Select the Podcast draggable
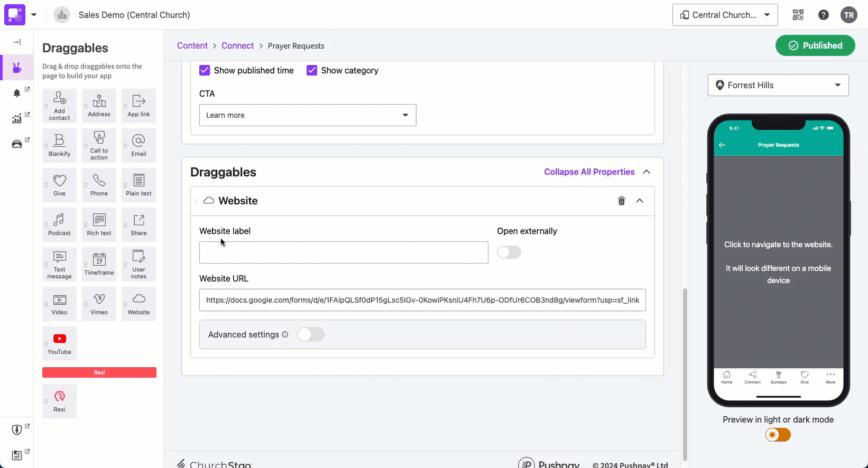The image size is (868, 468). coord(59,224)
